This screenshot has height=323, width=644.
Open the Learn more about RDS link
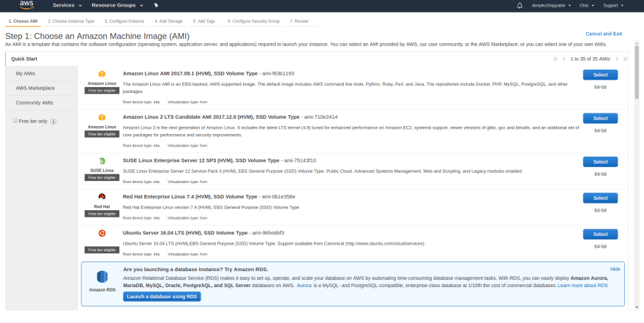click(x=583, y=285)
